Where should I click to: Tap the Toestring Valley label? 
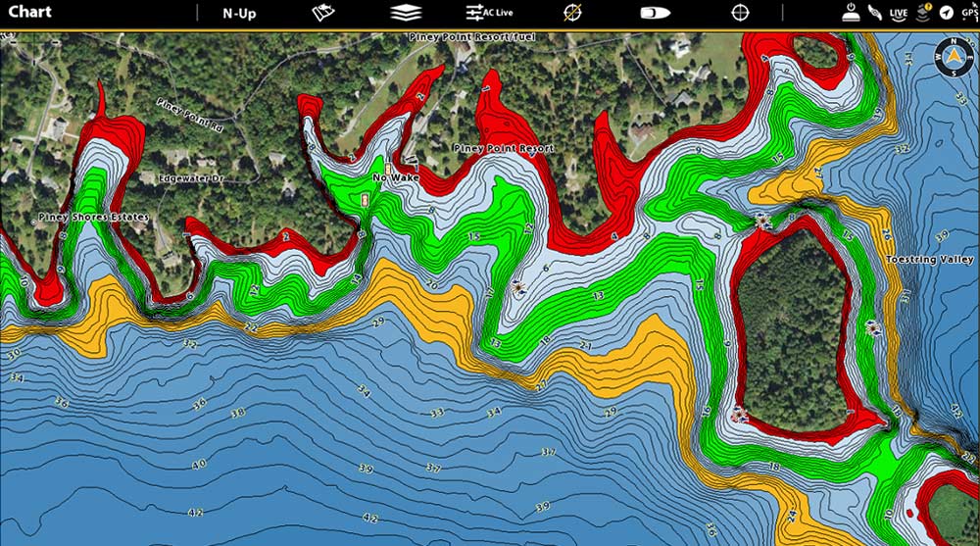930,259
